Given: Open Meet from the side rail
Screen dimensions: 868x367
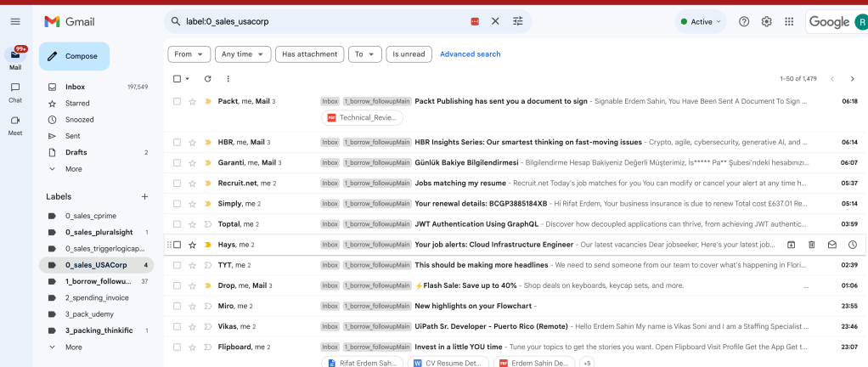Looking at the screenshot, I should coord(15,126).
